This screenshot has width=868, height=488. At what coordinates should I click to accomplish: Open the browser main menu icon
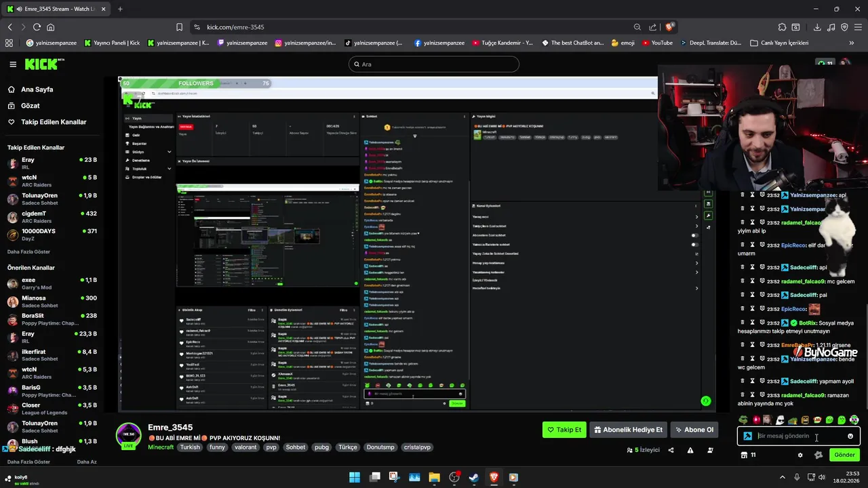[858, 27]
